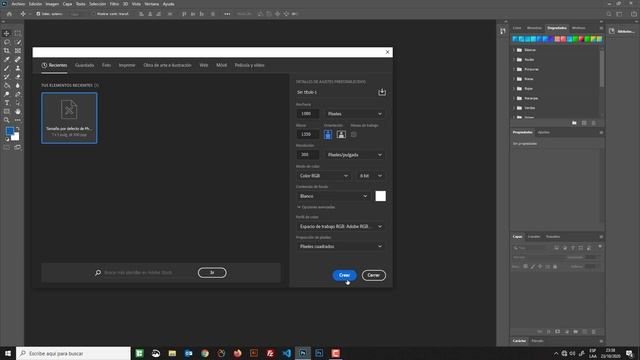640x360 pixels.
Task: Open the Edit Toolbar three-dots icon
Action: (18, 120)
